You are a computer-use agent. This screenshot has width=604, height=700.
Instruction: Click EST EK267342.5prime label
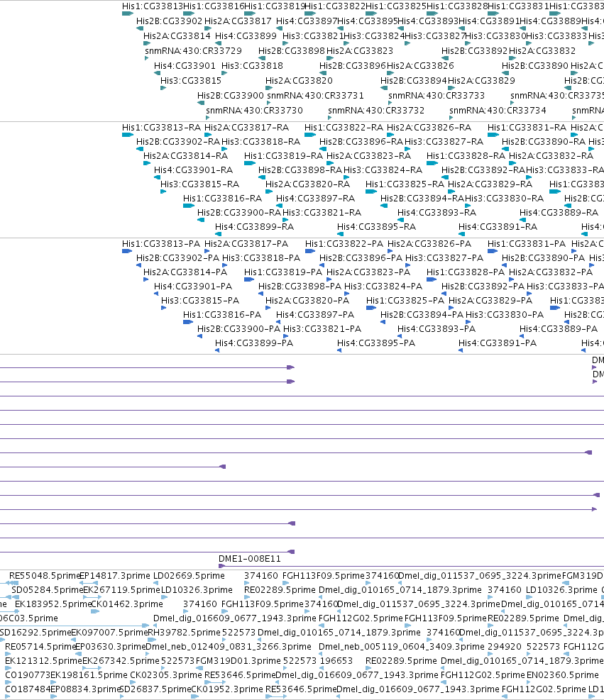121,661
